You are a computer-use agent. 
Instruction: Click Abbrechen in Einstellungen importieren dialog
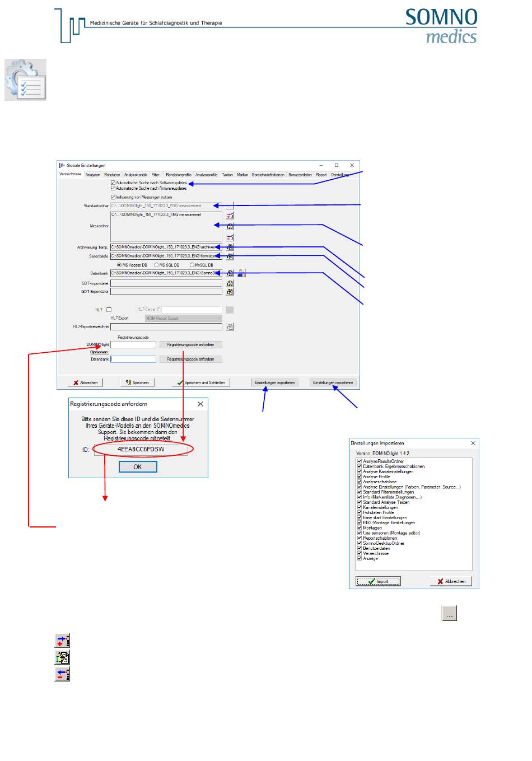pyautogui.click(x=451, y=581)
